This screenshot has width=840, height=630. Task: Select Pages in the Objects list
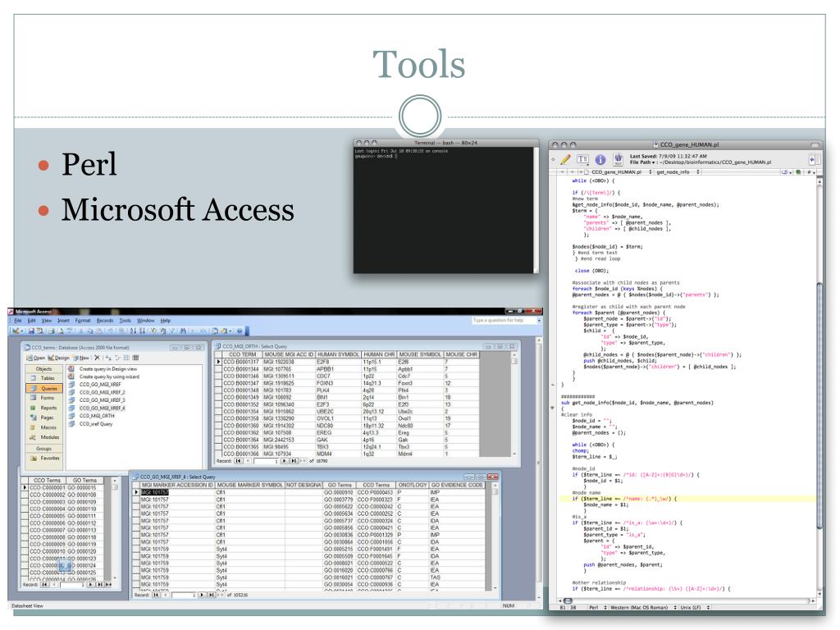click(x=44, y=418)
